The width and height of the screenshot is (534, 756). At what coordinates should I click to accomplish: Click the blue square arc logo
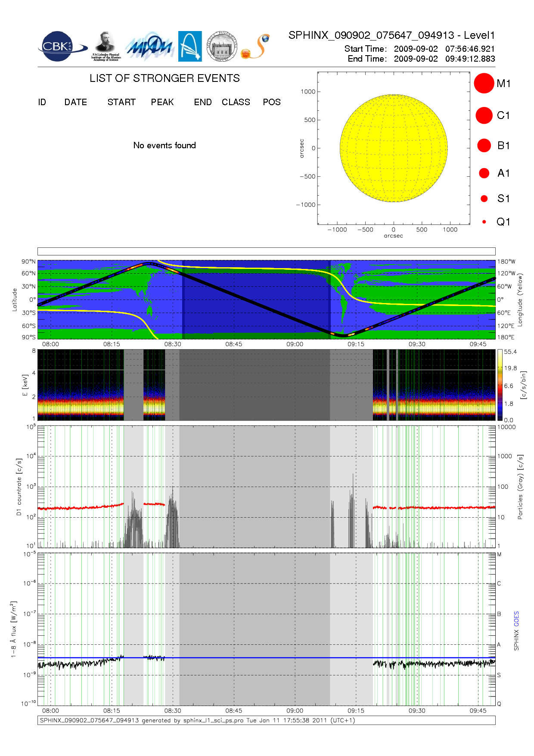(190, 47)
